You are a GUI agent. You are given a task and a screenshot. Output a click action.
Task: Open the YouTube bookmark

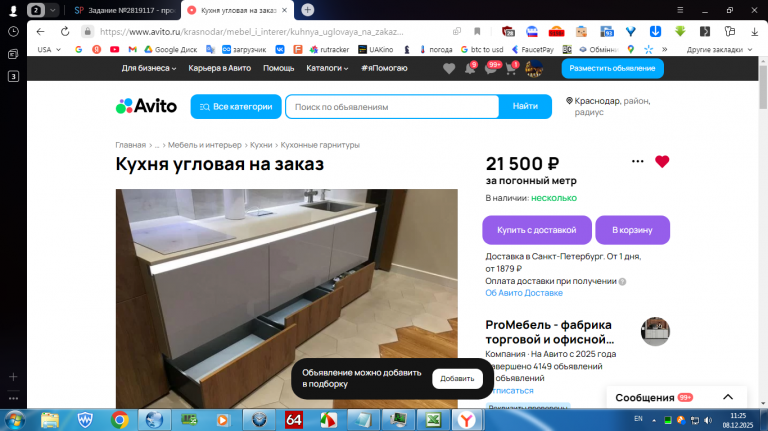click(115, 49)
